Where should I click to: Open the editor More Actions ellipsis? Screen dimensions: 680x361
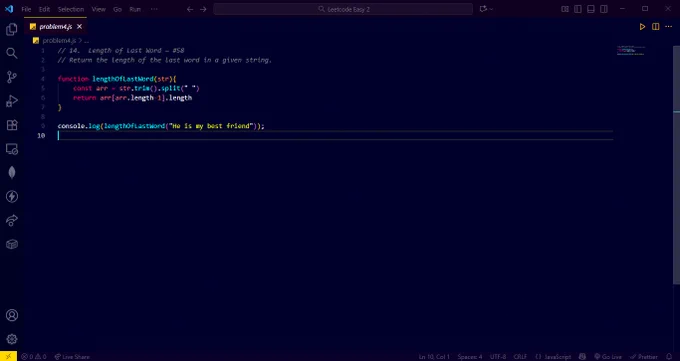coord(668,27)
